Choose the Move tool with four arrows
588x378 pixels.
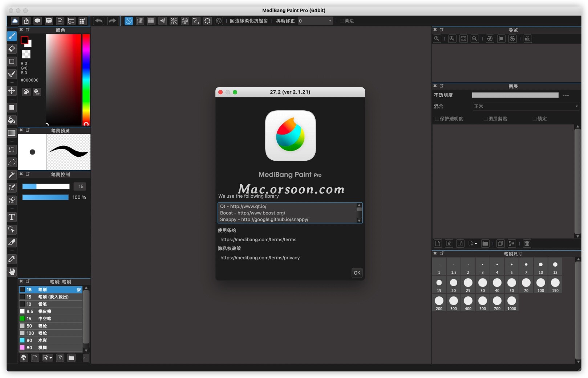pyautogui.click(x=12, y=90)
